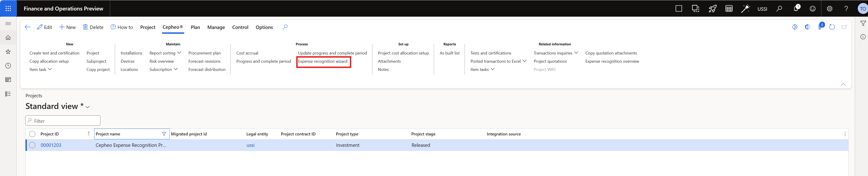Launch Expense recognition wizard
Viewport: 868px width, 176px height.
[x=323, y=61]
